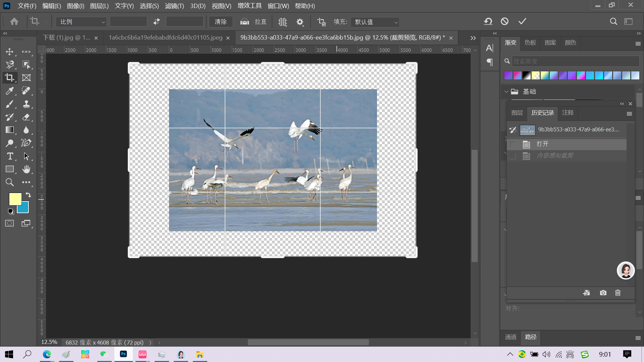Open crop overlay grid options
The image size is (644, 362).
[282, 22]
